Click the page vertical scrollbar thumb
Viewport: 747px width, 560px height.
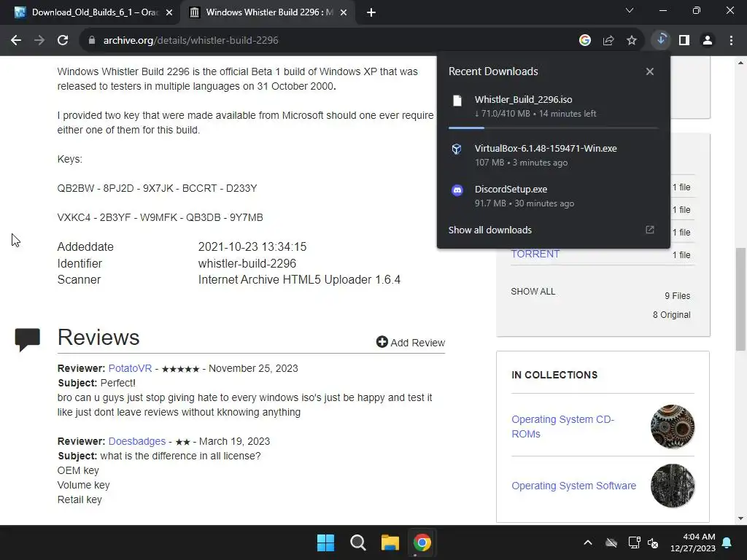(x=740, y=299)
